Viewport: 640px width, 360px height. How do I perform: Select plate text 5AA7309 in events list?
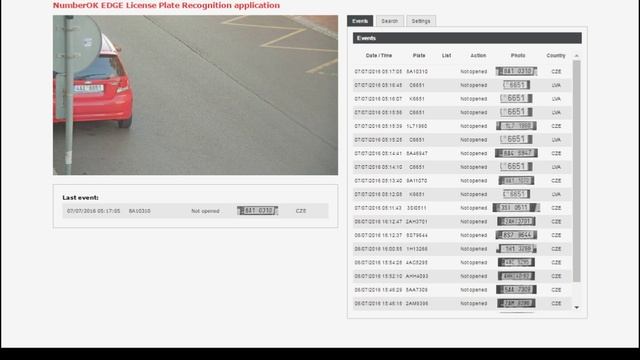coord(417,290)
